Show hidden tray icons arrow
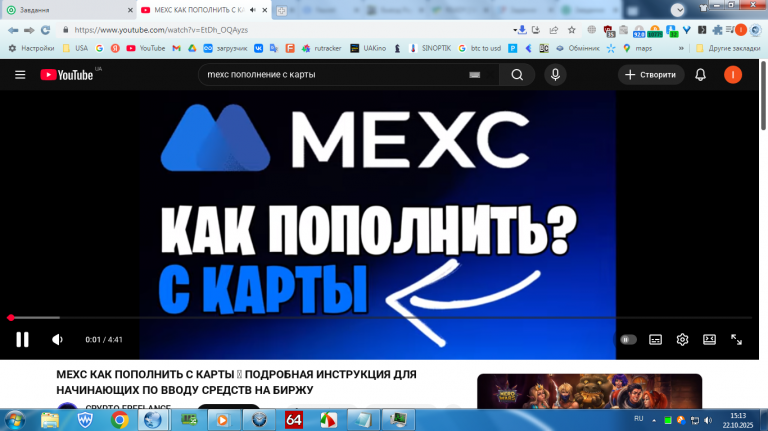 pyautogui.click(x=654, y=420)
